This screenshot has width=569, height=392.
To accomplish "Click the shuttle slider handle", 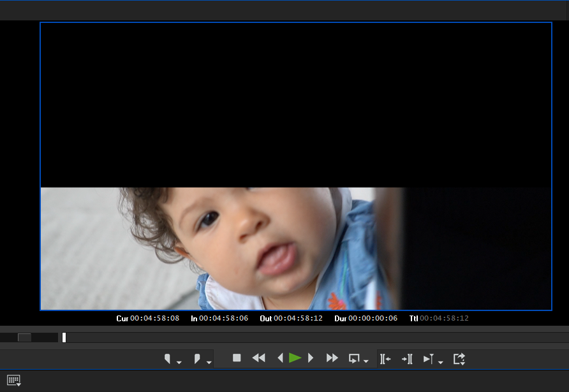I will (26, 337).
